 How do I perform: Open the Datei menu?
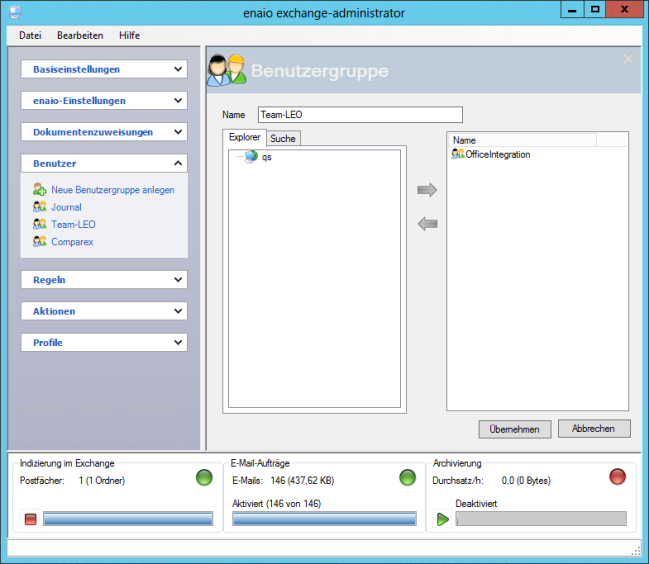[30, 35]
